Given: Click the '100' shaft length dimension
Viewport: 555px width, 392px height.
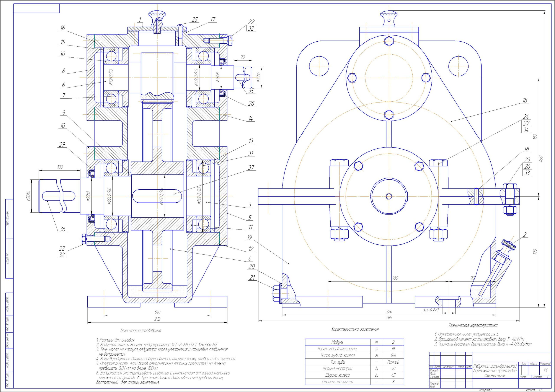Looking at the screenshot, I should [x=60, y=167].
